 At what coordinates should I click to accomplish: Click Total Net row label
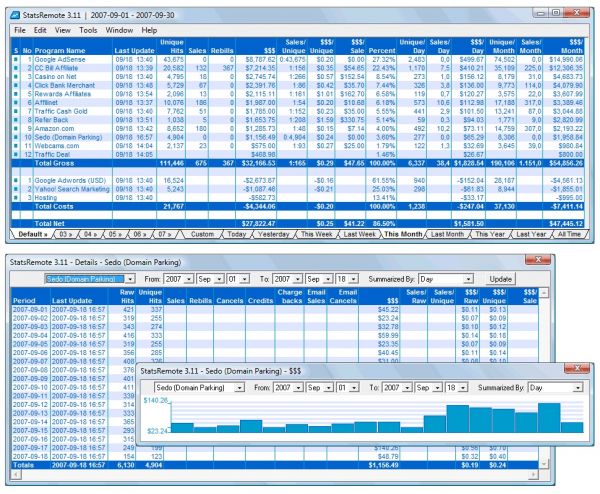click(x=49, y=223)
